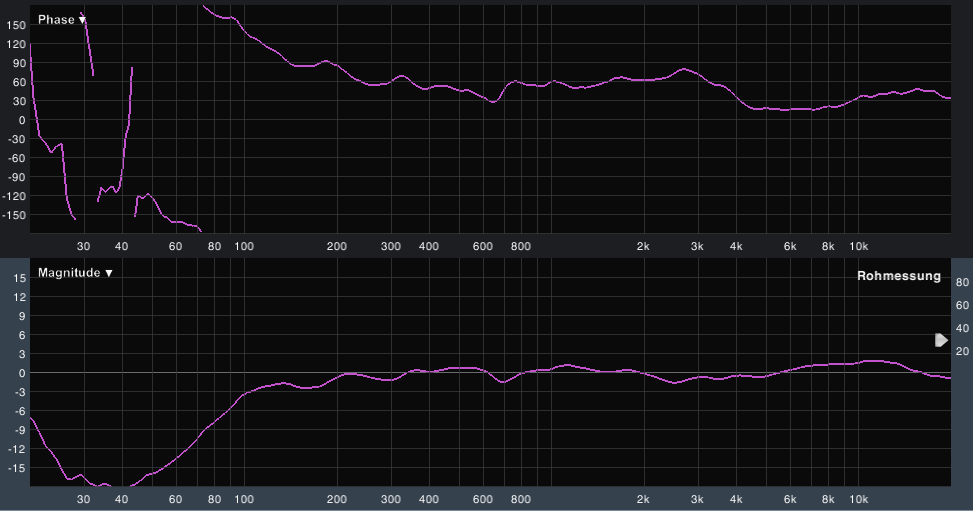The image size is (973, 511).
Task: Click the -15 dB value on the Magnitude axis
Action: tap(16, 468)
